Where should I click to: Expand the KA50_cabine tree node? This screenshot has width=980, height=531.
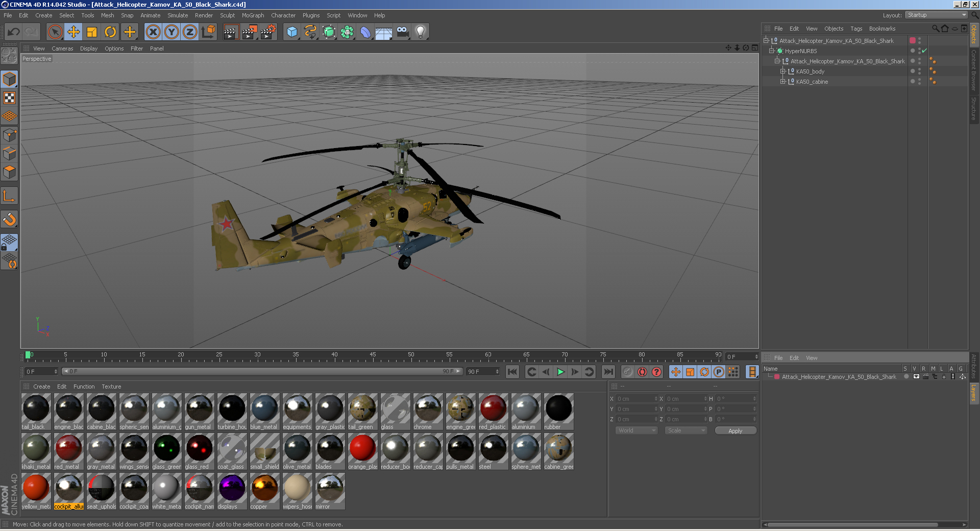click(782, 82)
